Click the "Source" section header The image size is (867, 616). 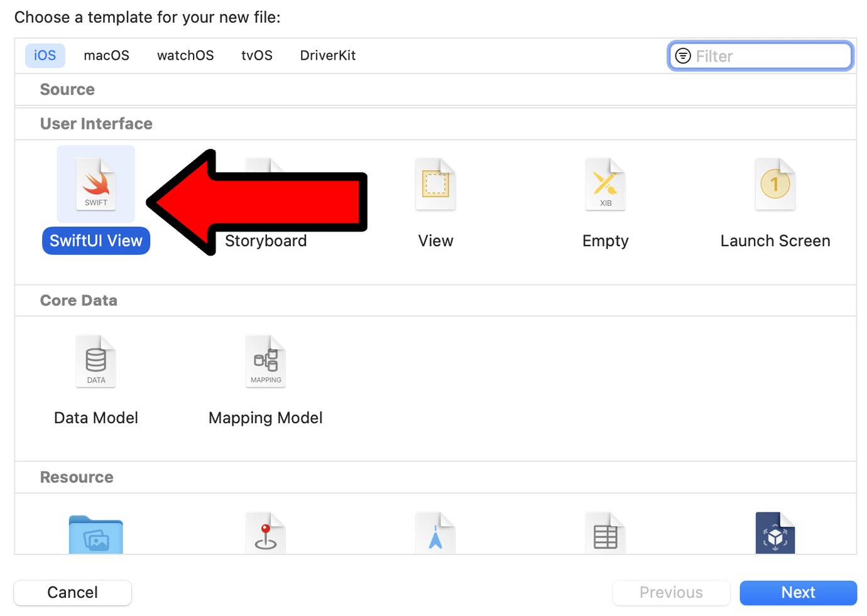[67, 89]
